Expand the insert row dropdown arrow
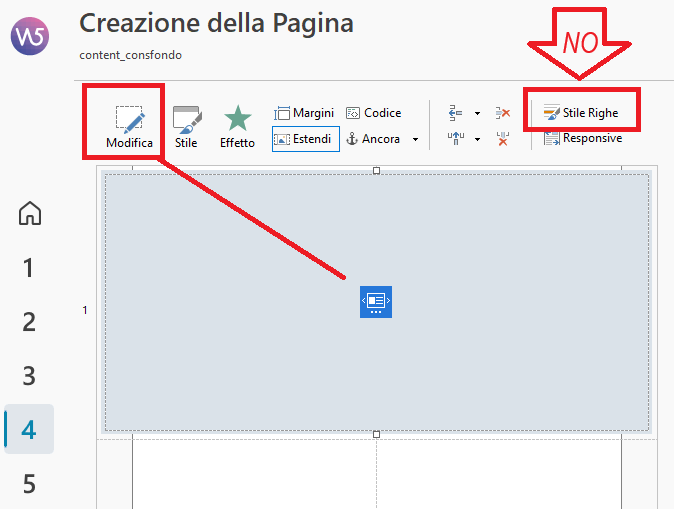Viewport: 674px width, 510px height. [477, 114]
